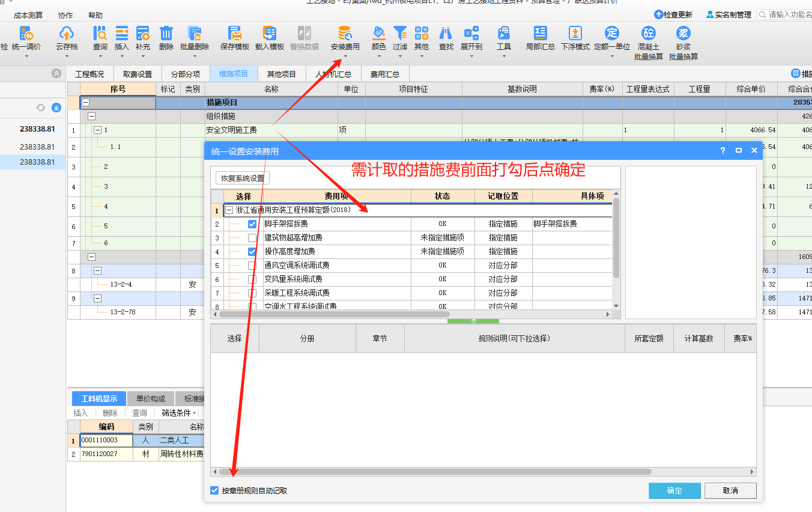Click the blue download arrow icon in left panel

[56, 108]
